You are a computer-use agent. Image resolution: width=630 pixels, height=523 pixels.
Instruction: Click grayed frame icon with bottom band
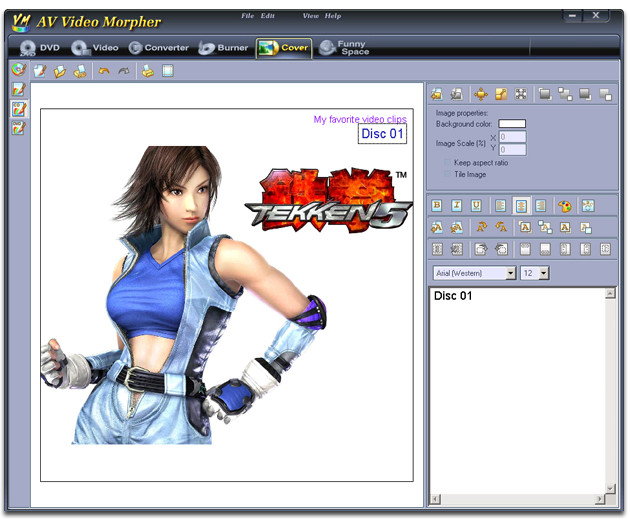[545, 249]
